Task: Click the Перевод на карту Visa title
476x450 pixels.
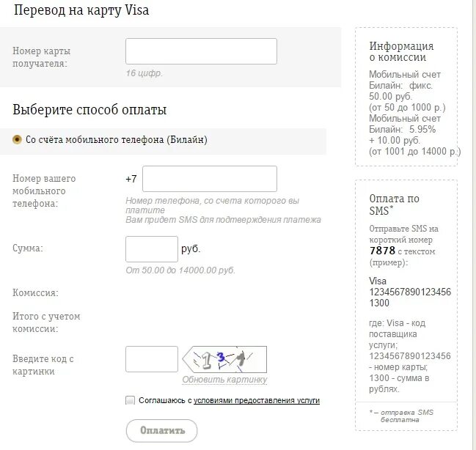Action: tap(81, 10)
